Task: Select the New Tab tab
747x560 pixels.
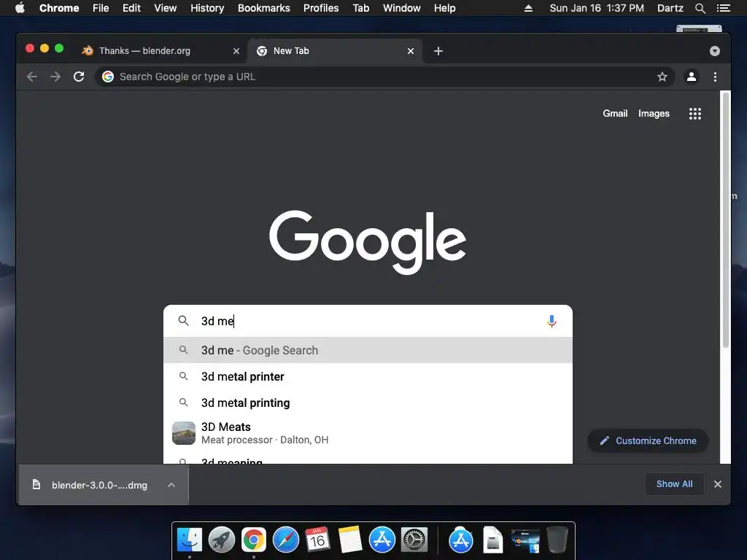Action: (333, 51)
